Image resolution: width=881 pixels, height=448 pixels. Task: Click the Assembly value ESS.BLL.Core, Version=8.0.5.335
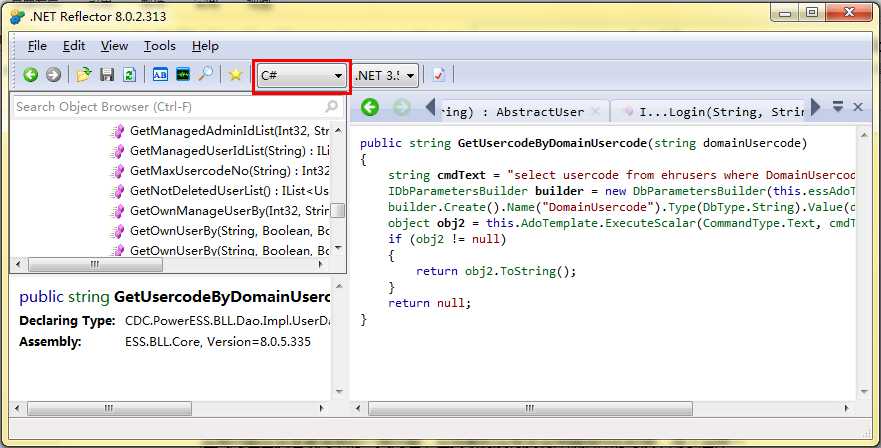[217, 342]
